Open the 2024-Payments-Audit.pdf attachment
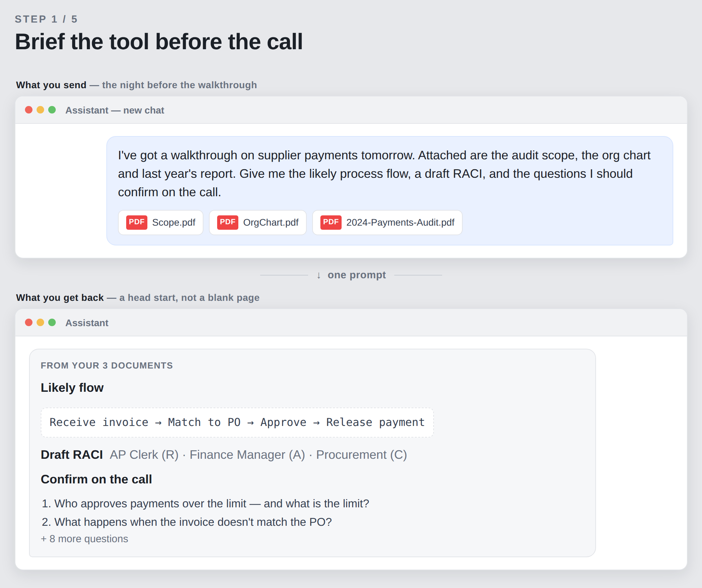The image size is (702, 588). [x=387, y=223]
